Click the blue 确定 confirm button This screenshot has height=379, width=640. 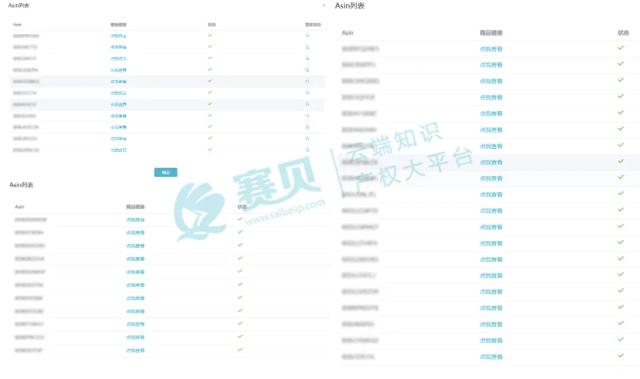click(166, 172)
